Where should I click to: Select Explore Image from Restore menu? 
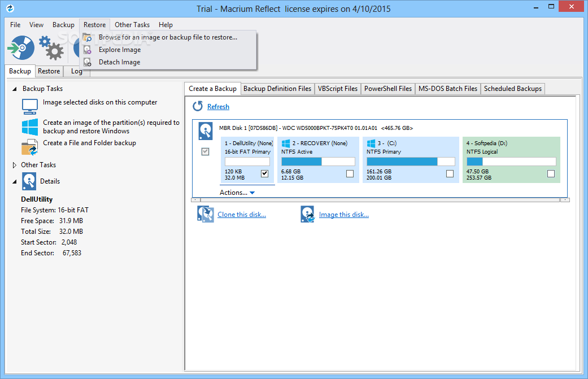tap(168, 50)
